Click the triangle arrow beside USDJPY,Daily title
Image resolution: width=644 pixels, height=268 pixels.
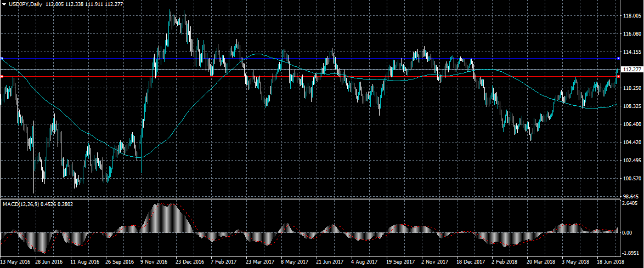(x=4, y=4)
